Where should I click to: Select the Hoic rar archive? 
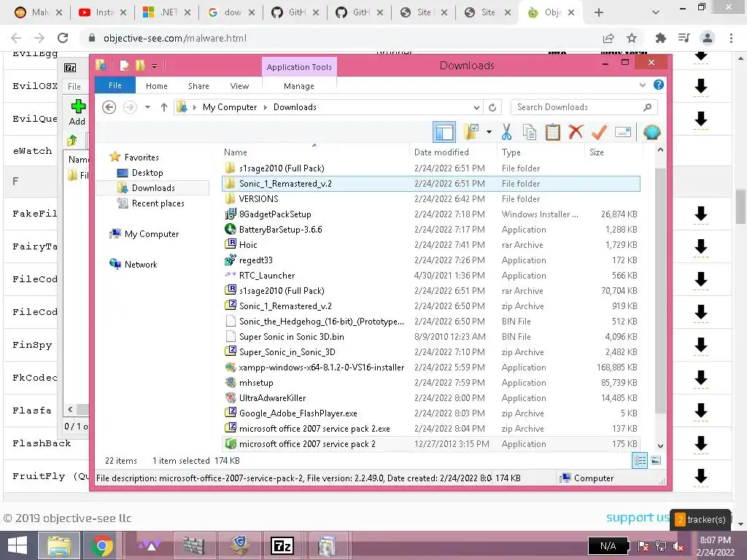(x=430, y=245)
